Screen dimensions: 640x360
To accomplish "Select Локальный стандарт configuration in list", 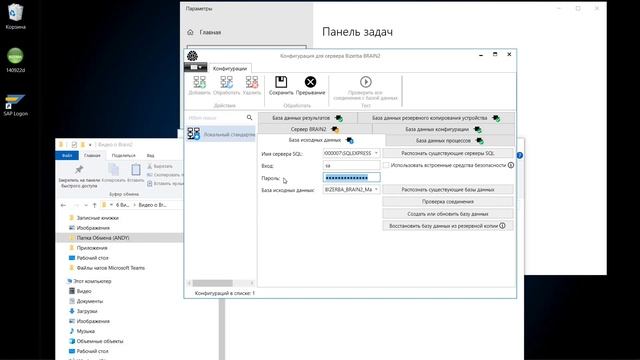I will click(221, 134).
